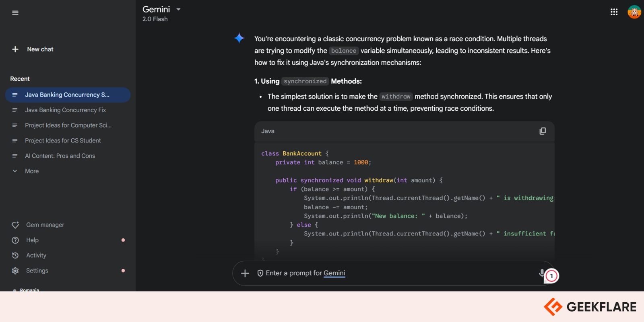Screen dimensions: 644x322
Task: Click the Gemini sparkle icon beside response
Action: 239,38
